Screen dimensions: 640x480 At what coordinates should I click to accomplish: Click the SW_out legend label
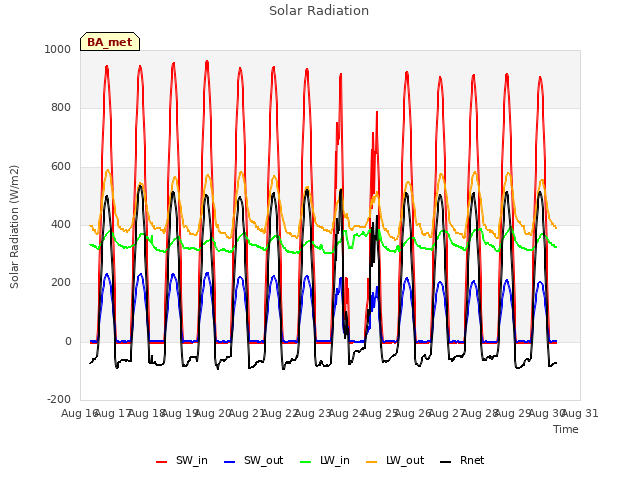(263, 460)
